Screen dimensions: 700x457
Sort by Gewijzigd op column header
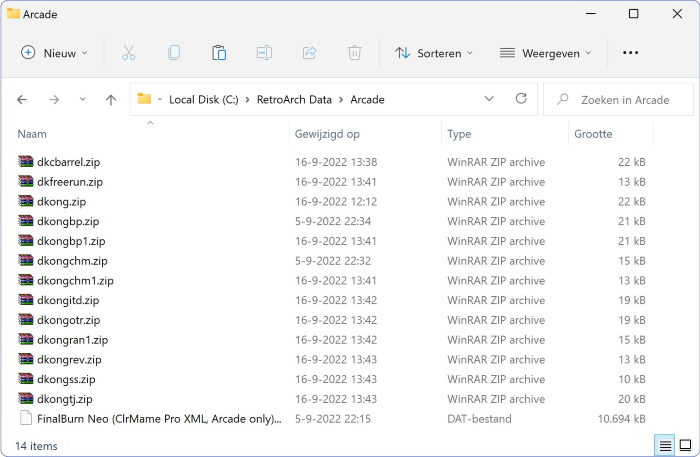point(327,134)
